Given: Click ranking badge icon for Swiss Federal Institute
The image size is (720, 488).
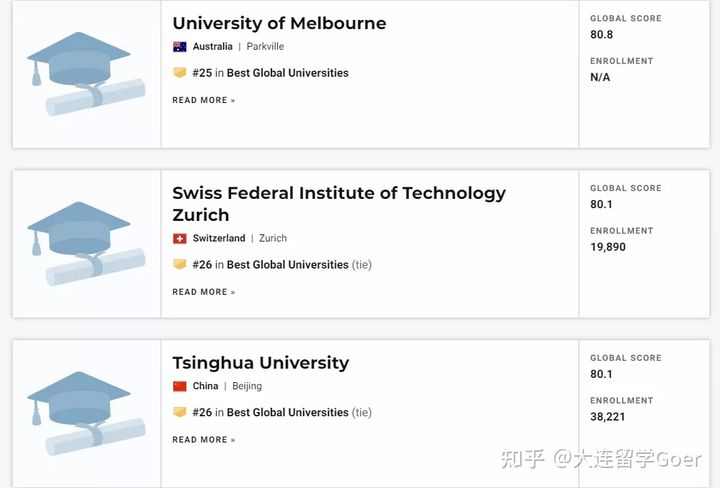Looking at the screenshot, I should [180, 264].
